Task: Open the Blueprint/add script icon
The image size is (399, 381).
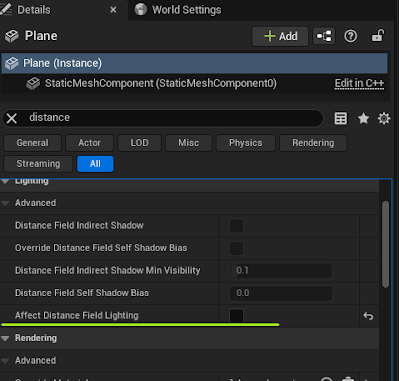Action: (x=324, y=36)
